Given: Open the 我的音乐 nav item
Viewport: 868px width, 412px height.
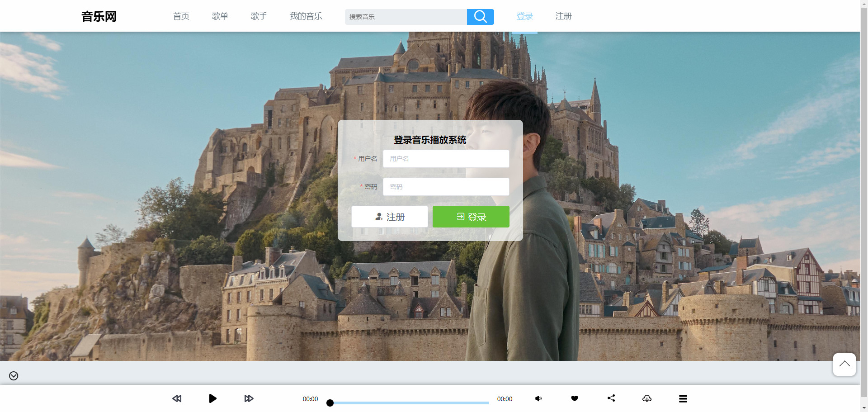Looking at the screenshot, I should point(306,16).
